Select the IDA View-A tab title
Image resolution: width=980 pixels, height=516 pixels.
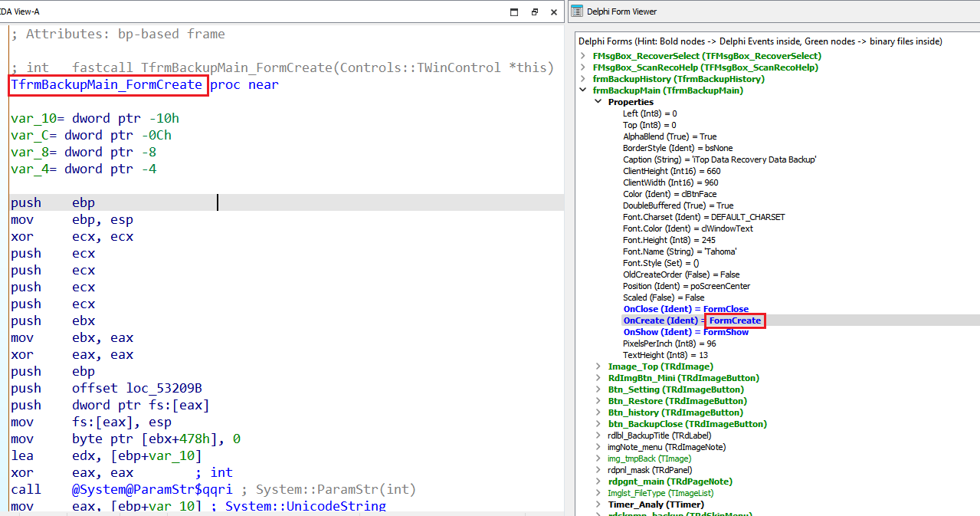tap(20, 12)
